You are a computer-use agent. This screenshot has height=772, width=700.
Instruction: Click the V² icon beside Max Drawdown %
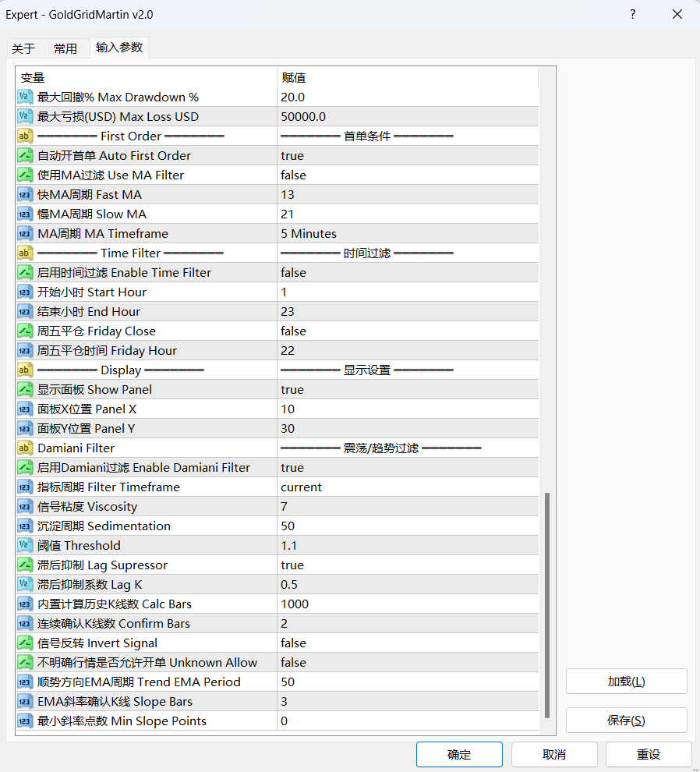pos(23,97)
